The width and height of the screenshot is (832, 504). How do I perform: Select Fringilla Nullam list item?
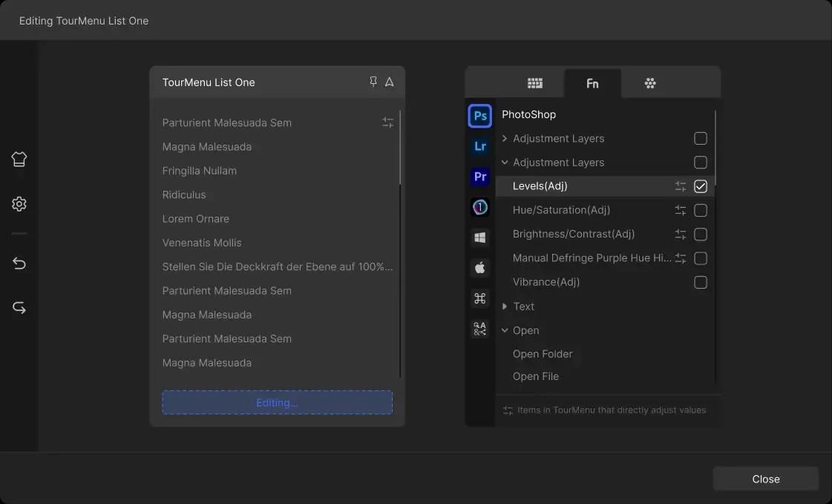200,171
